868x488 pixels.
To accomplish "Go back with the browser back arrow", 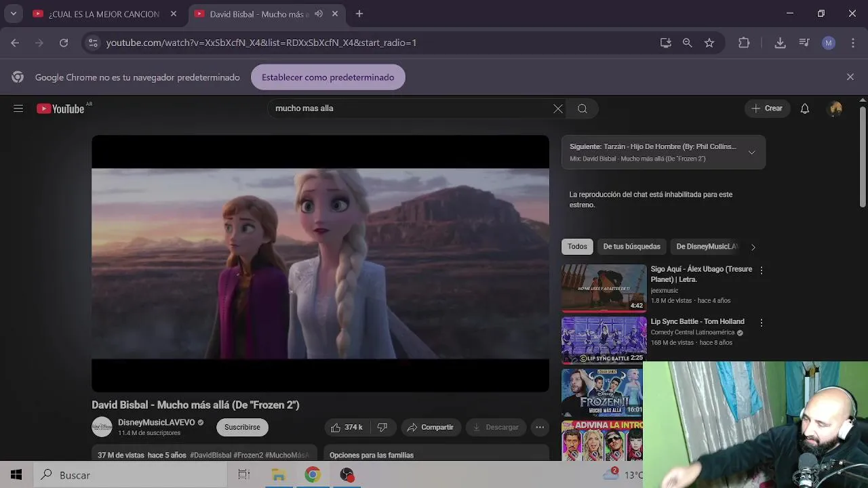I will click(x=15, y=43).
